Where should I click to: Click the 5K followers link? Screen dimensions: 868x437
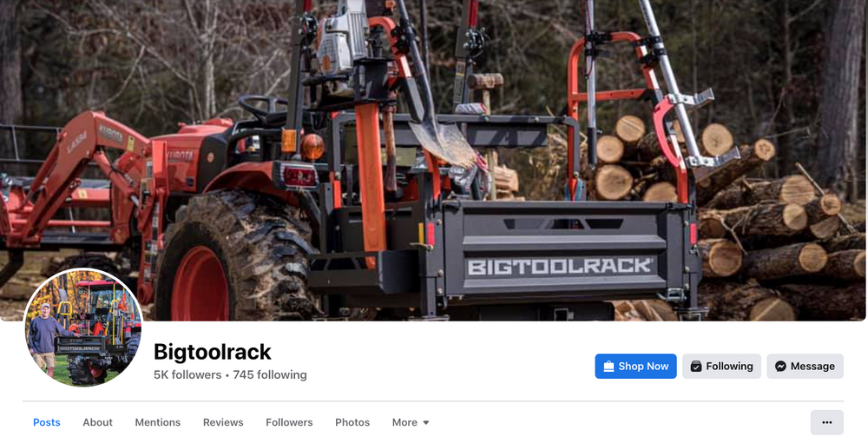coord(187,375)
